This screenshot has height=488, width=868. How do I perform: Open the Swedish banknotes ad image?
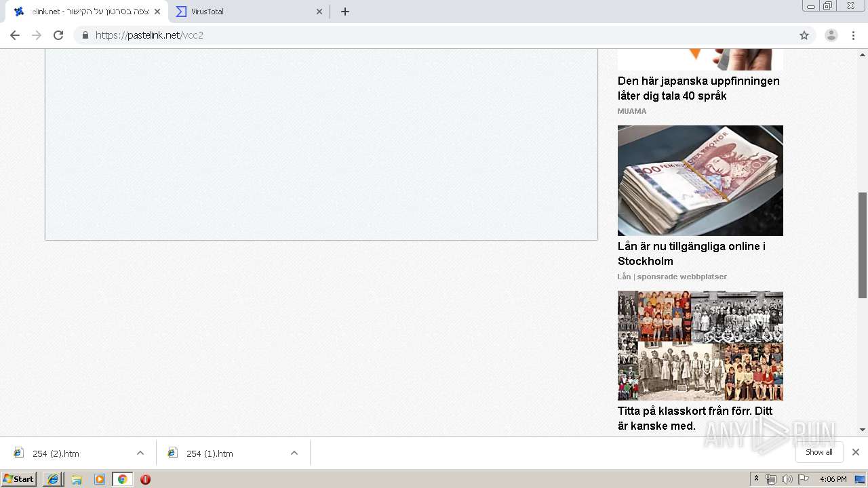click(x=701, y=180)
